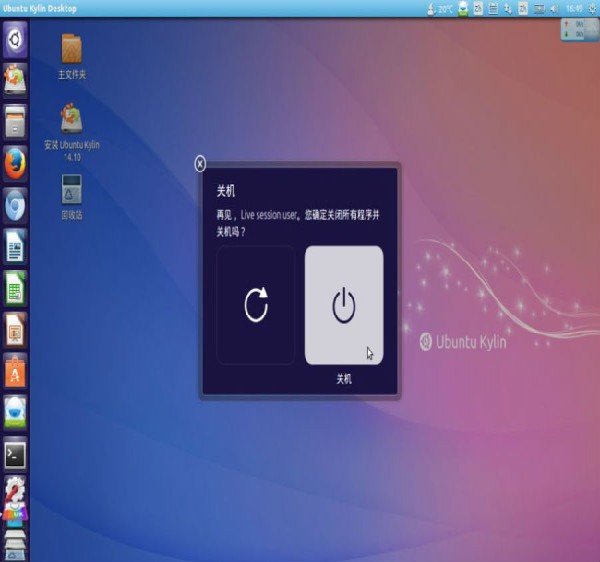Open Chromium browser from the launcher
Image resolution: width=600 pixels, height=562 pixels.
pyautogui.click(x=15, y=204)
